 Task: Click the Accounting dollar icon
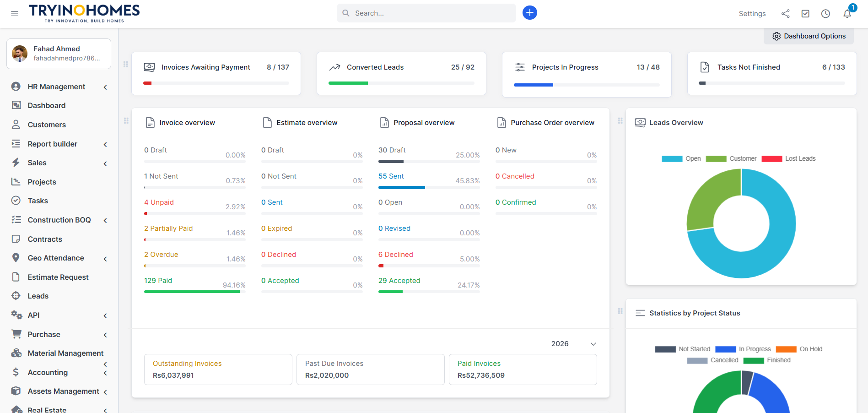16,372
